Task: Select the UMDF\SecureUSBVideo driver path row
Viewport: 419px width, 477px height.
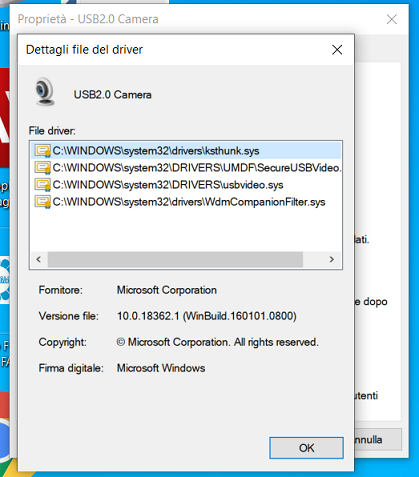Action: point(186,168)
